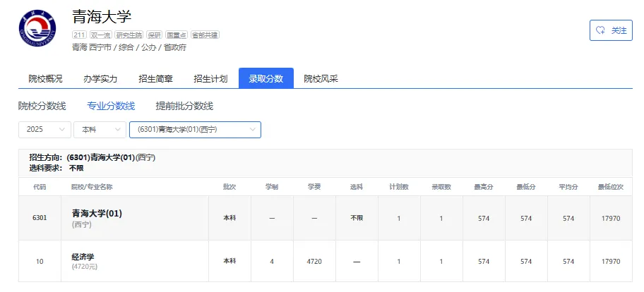The height and width of the screenshot is (292, 644).
Task: Click the 计划数 column header
Action: tap(399, 187)
